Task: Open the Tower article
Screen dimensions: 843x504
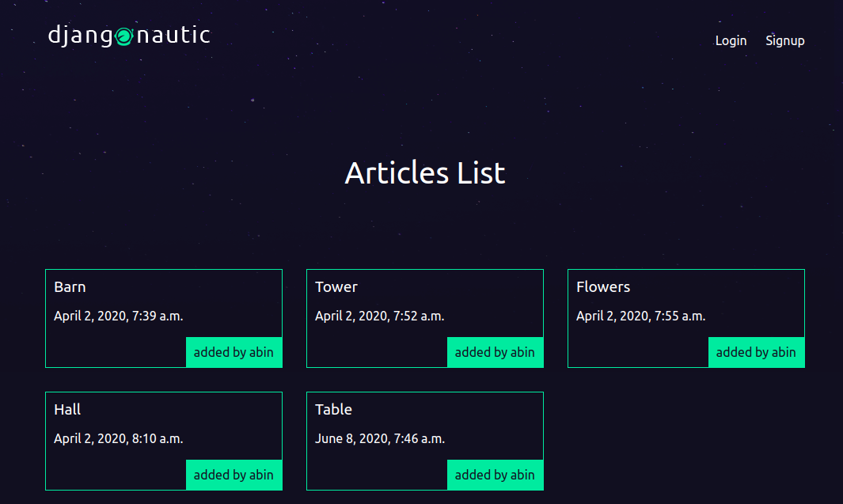Action: click(x=336, y=286)
